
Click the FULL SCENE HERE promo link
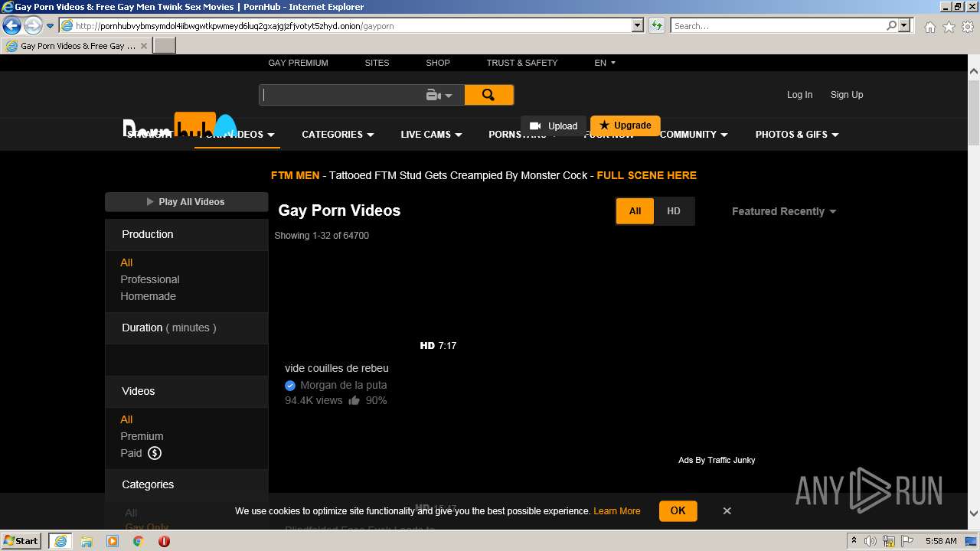pos(646,175)
